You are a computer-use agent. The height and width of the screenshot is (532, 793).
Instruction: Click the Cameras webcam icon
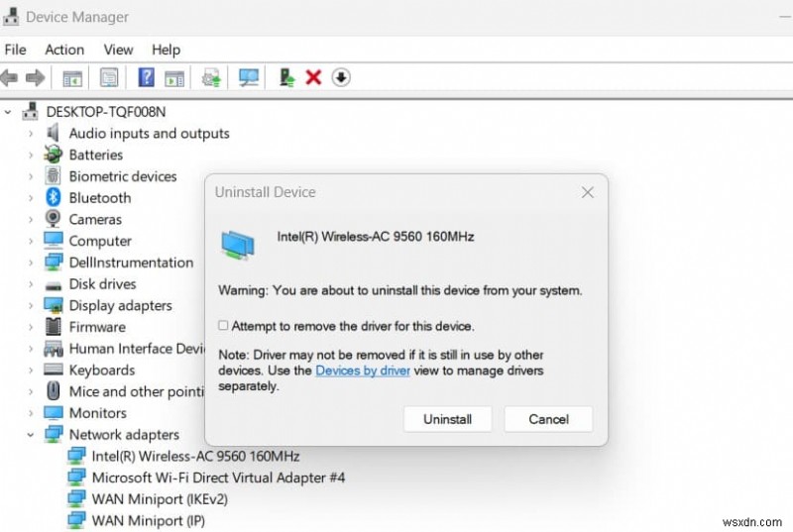pyautogui.click(x=54, y=219)
